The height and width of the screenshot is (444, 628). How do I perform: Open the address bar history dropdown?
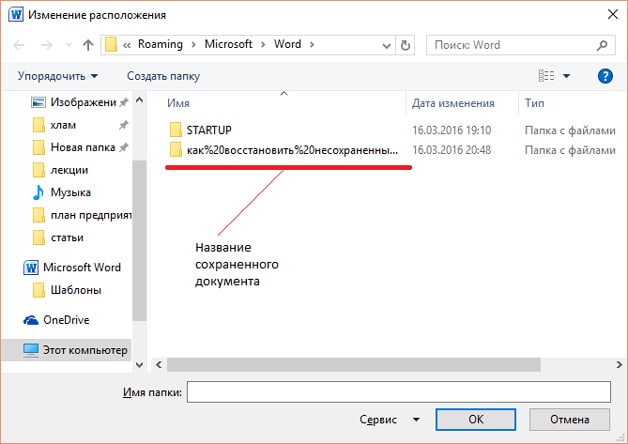pos(386,45)
